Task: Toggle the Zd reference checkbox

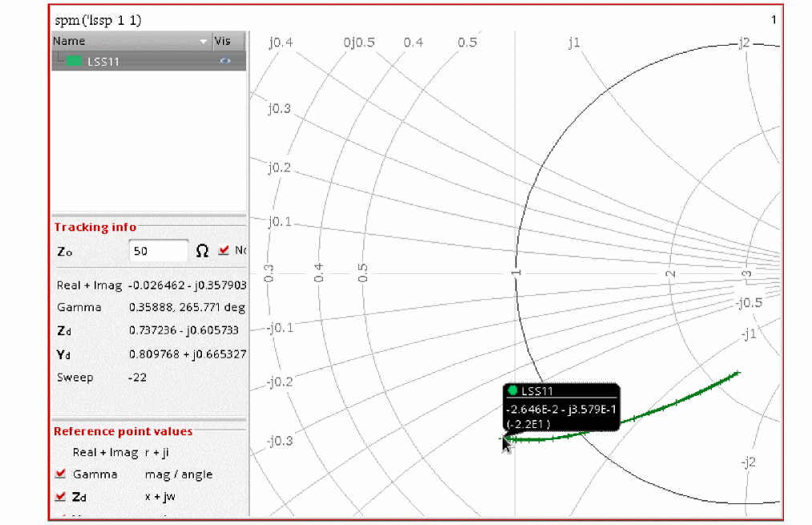Action: [x=61, y=496]
